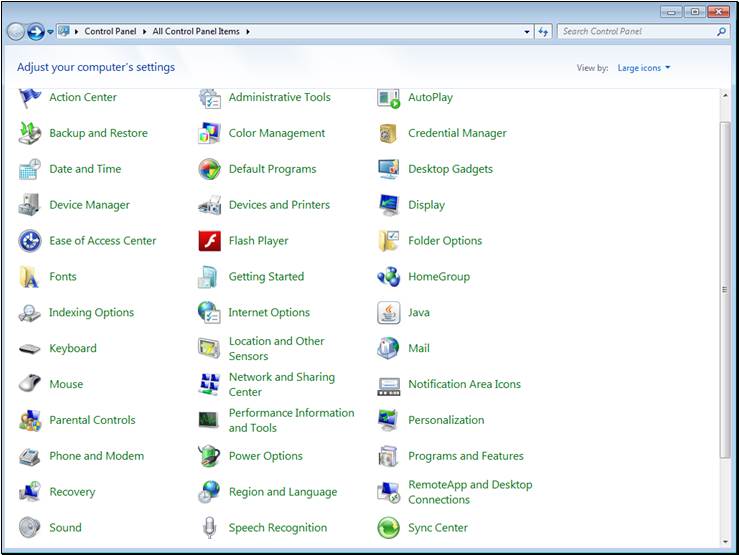This screenshot has height=555, width=739.
Task: Open Region and Language link
Action: click(x=283, y=492)
